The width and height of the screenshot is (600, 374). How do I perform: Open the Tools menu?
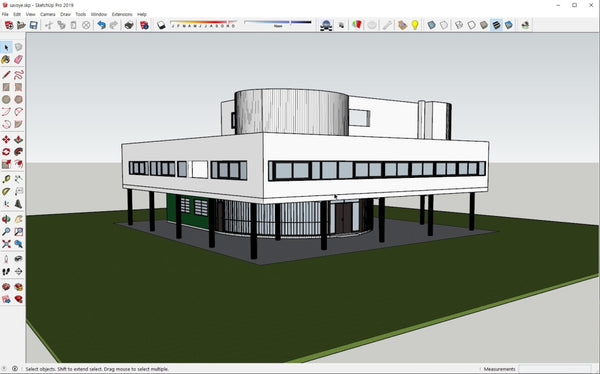pyautogui.click(x=81, y=14)
